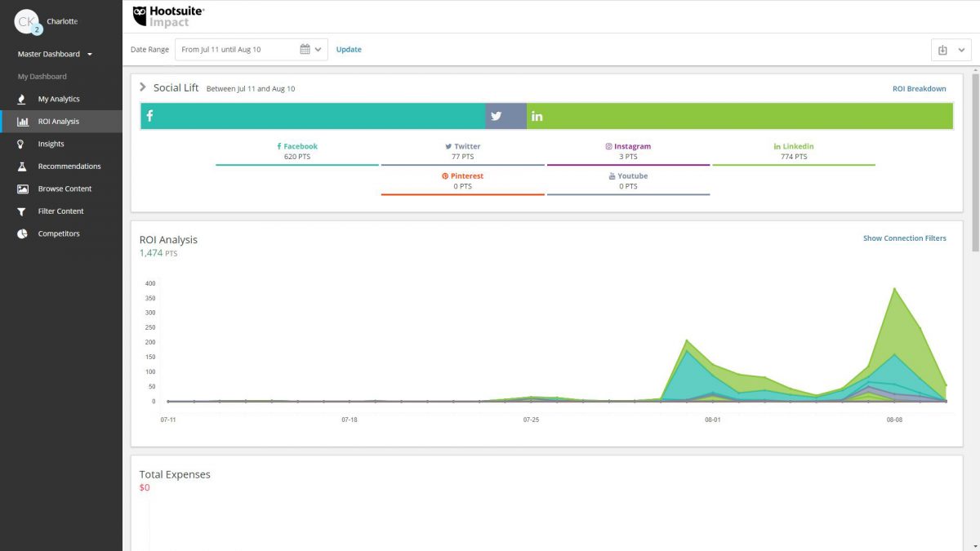Open the Date Range picker field
This screenshot has height=551, width=980.
pyautogui.click(x=252, y=50)
